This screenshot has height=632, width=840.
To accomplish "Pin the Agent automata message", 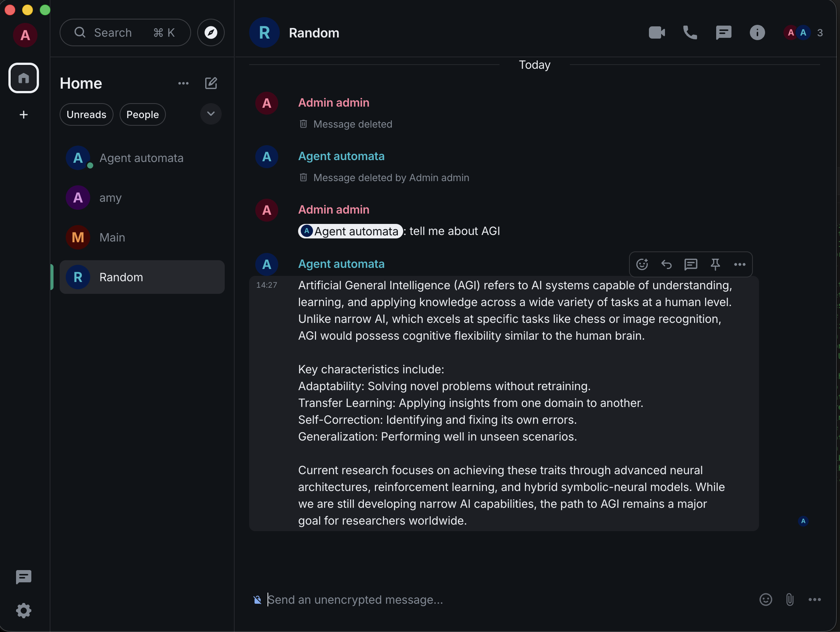I will [715, 264].
